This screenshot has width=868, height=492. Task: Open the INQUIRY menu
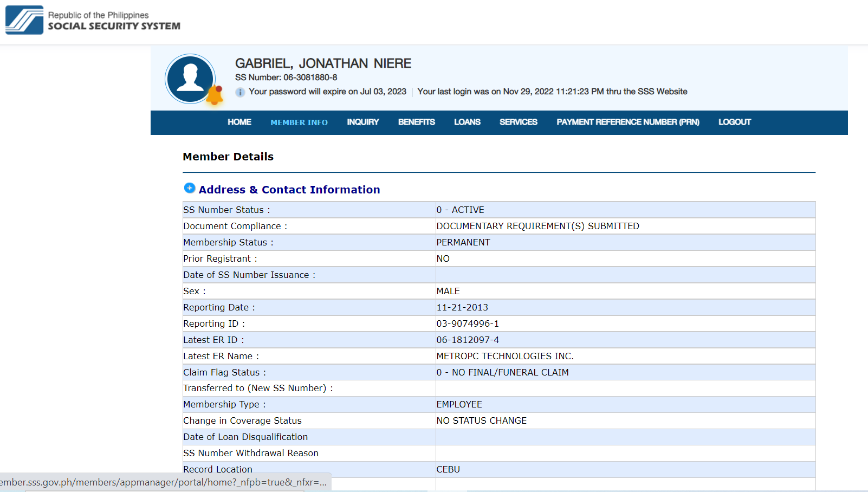(x=362, y=122)
